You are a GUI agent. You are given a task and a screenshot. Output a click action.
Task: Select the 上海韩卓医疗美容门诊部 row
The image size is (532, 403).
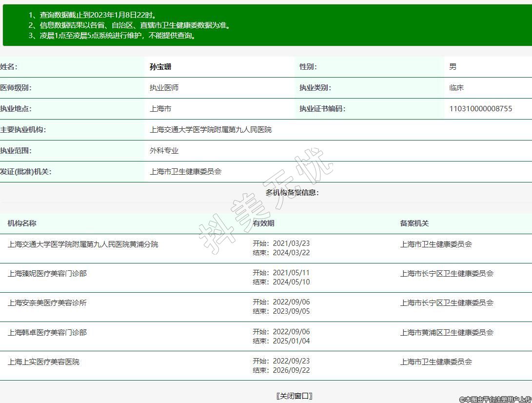coord(47,332)
